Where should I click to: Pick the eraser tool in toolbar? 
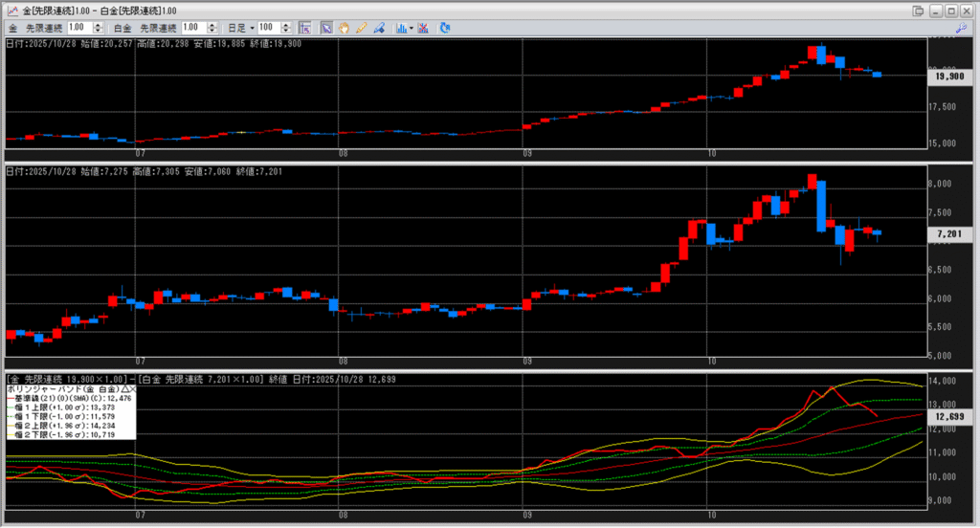[x=379, y=28]
